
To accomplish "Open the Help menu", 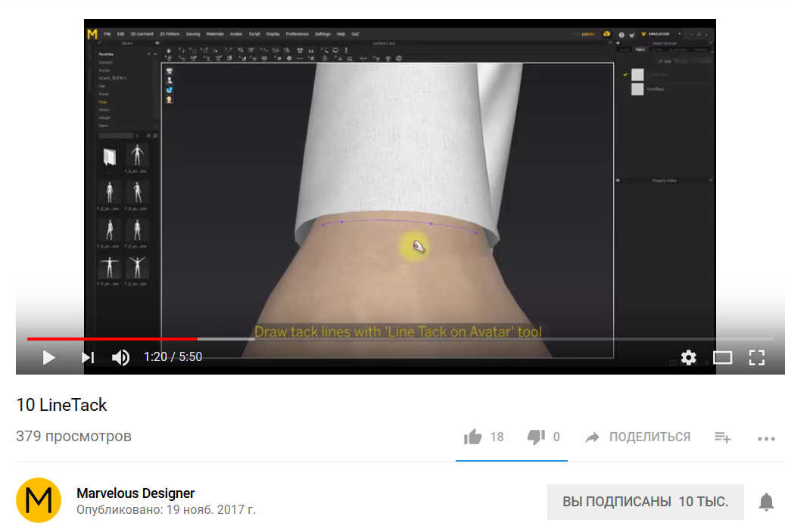I will click(341, 34).
